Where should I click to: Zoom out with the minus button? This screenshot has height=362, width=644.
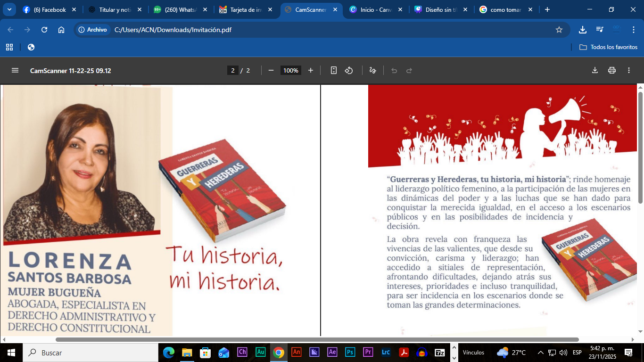(x=271, y=71)
